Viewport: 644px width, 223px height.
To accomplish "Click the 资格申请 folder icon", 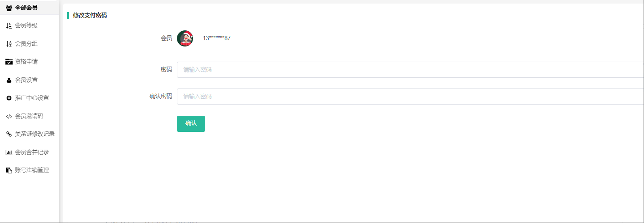I will click(x=9, y=62).
